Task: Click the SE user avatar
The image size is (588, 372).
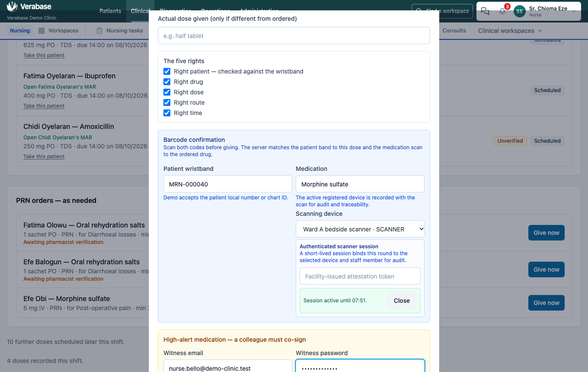Action: coord(520,11)
